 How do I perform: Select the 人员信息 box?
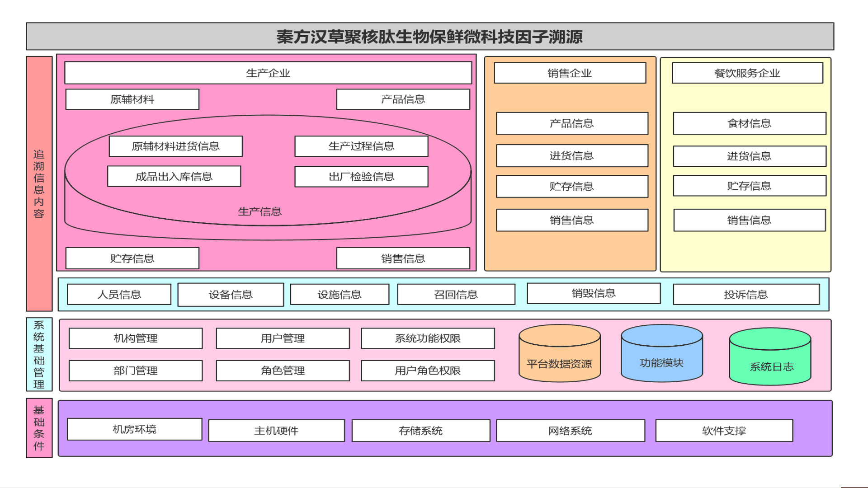point(119,295)
